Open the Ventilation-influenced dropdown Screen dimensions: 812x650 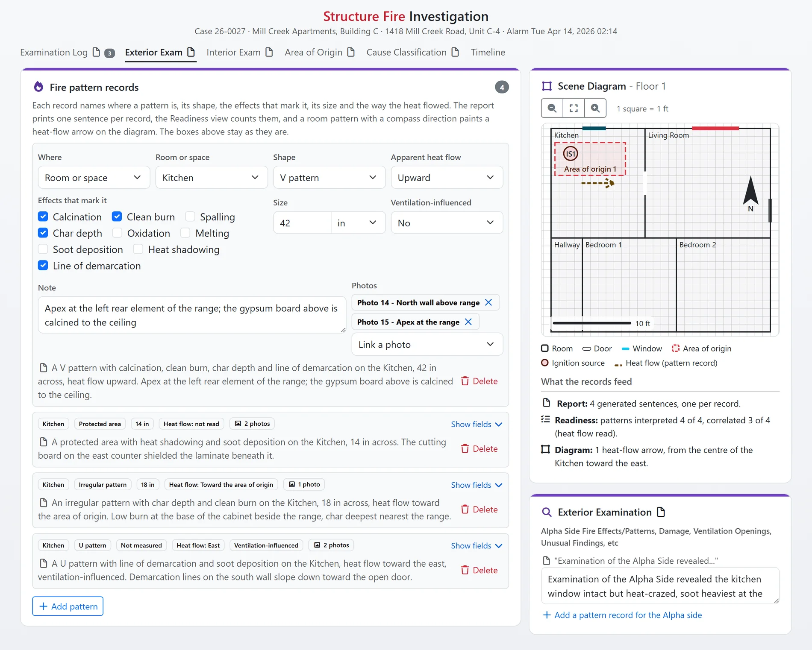coord(447,223)
